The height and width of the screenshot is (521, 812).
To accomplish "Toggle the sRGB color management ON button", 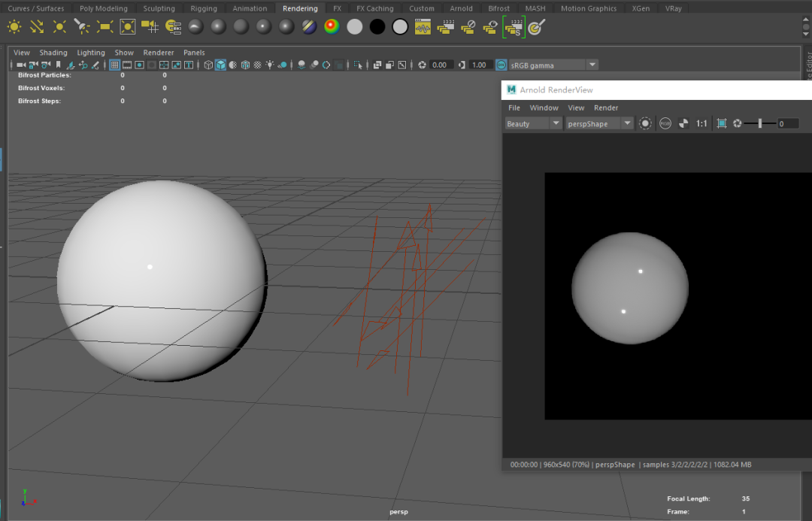I will (x=501, y=65).
